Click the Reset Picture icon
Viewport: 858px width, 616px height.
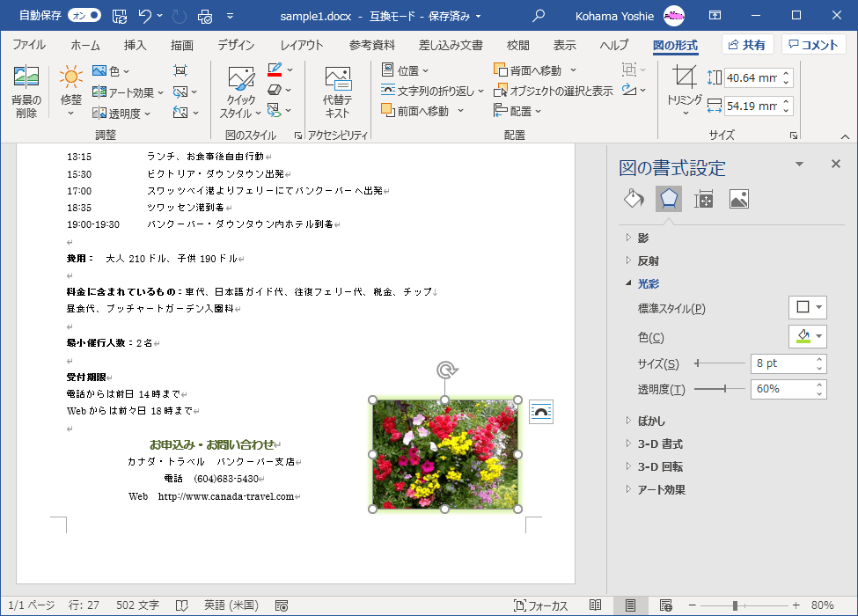pyautogui.click(x=180, y=113)
